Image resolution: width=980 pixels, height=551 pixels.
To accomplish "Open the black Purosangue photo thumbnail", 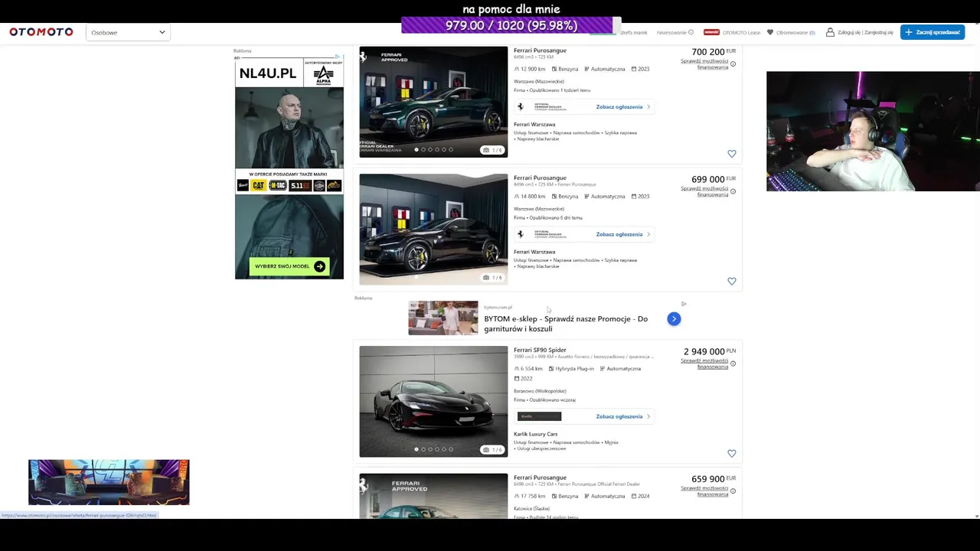I will click(433, 229).
